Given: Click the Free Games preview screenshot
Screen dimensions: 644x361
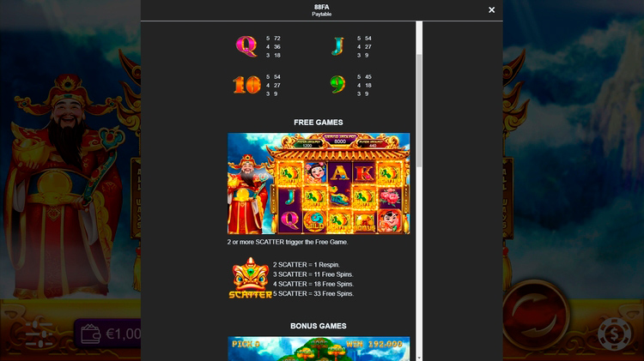Looking at the screenshot, I should pos(318,184).
